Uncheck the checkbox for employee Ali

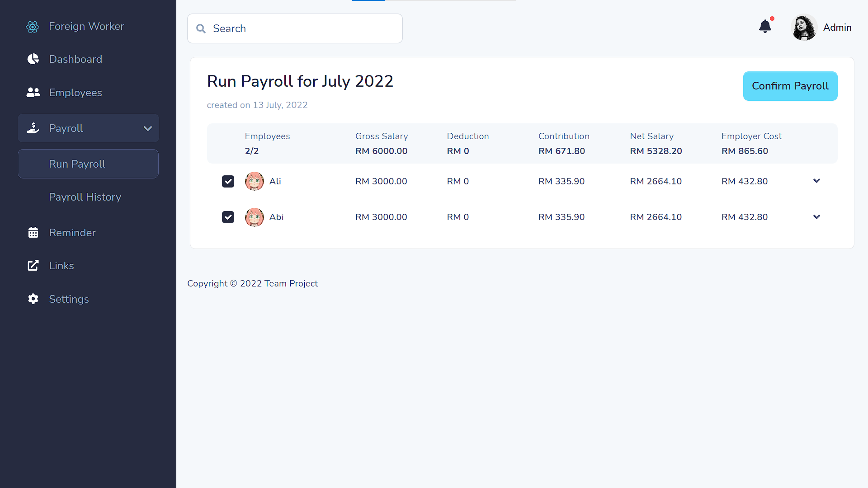click(228, 181)
